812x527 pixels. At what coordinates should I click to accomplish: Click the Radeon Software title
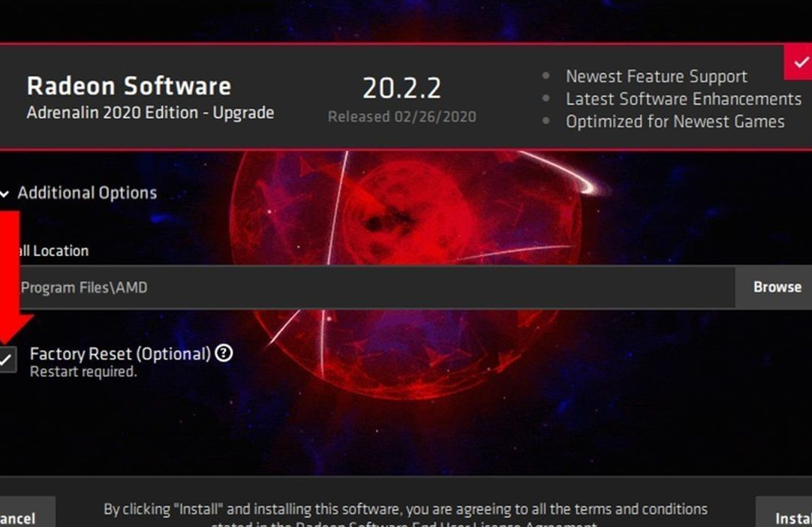coord(129,86)
